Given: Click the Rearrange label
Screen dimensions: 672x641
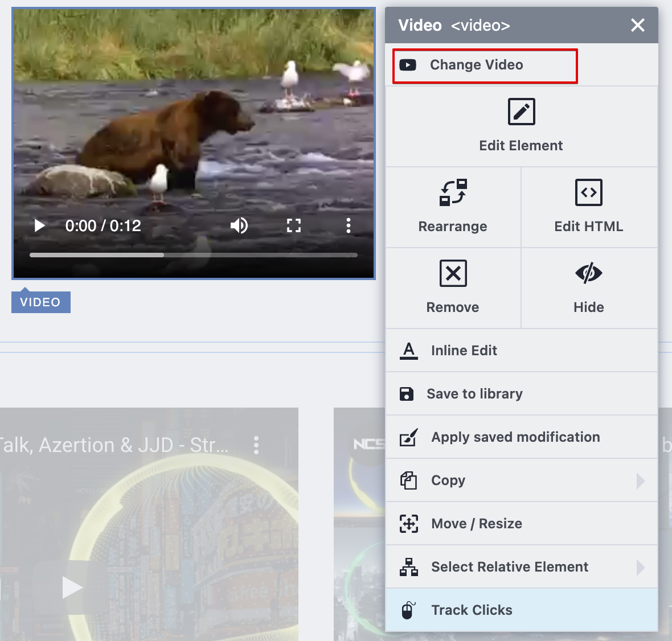Looking at the screenshot, I should (453, 227).
